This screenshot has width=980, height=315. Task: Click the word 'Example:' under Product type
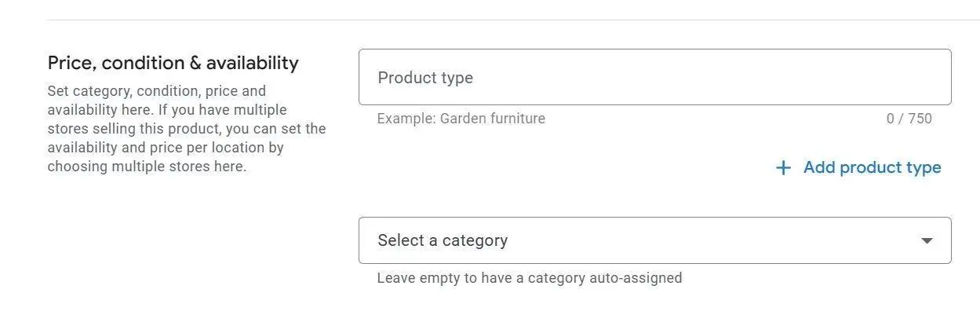pos(406,119)
